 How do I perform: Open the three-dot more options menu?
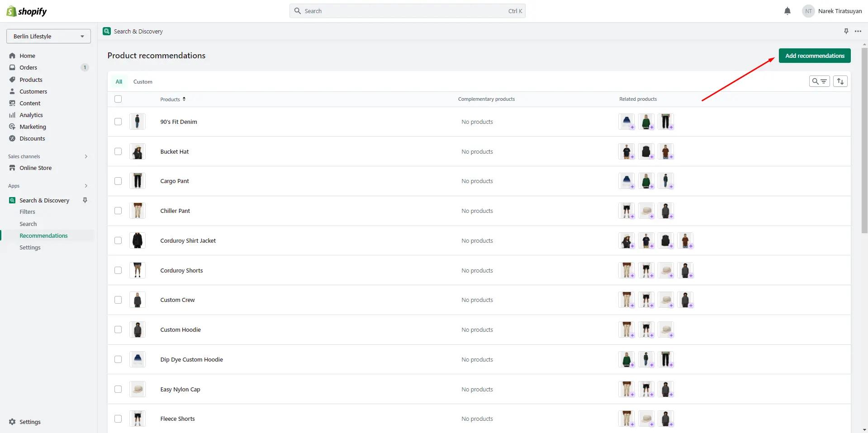(x=858, y=31)
